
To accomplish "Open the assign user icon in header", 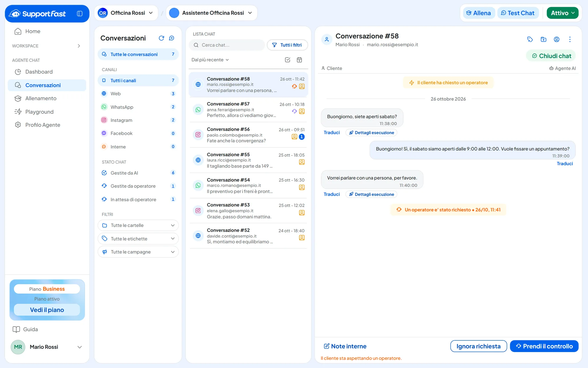I will 557,39.
